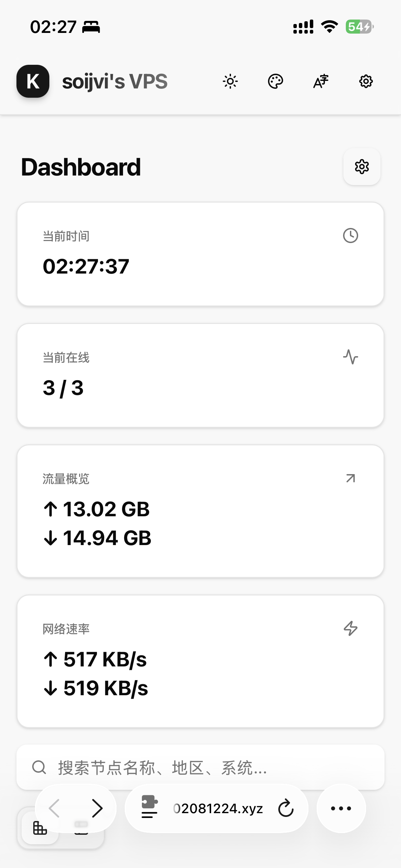The height and width of the screenshot is (868, 401).
Task: Click the black K logo
Action: (33, 82)
